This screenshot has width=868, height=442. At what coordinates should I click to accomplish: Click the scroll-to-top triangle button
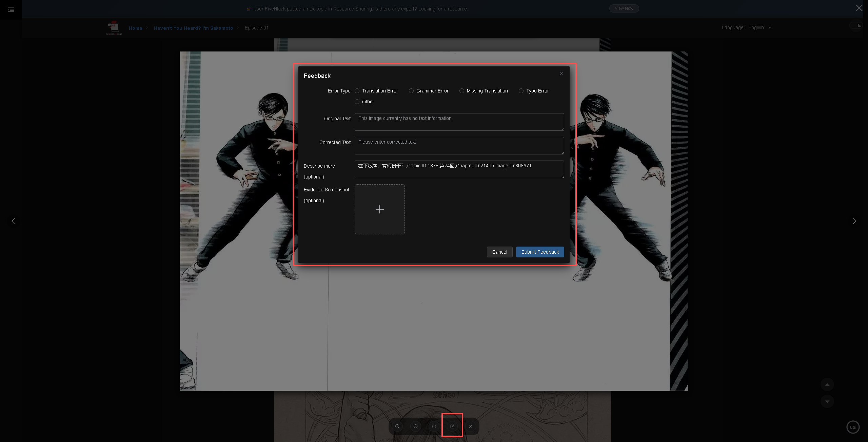(x=827, y=384)
